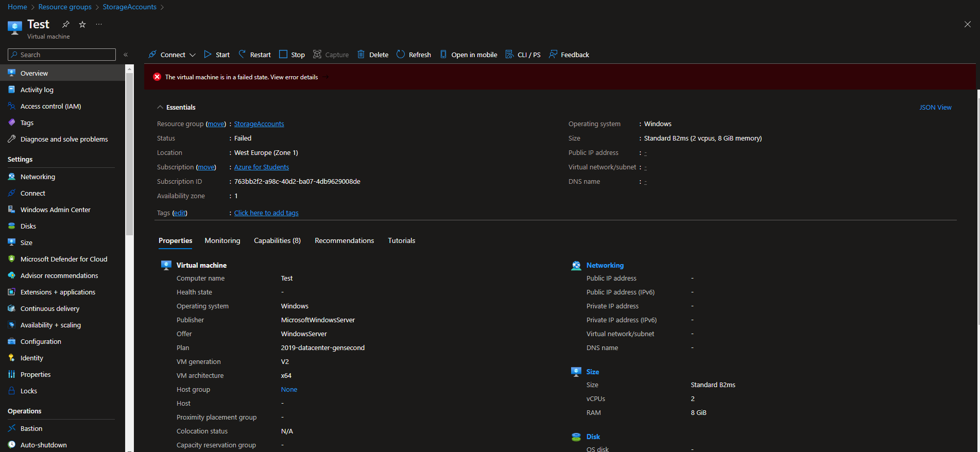Switch to the Monitoring tab

pos(222,240)
